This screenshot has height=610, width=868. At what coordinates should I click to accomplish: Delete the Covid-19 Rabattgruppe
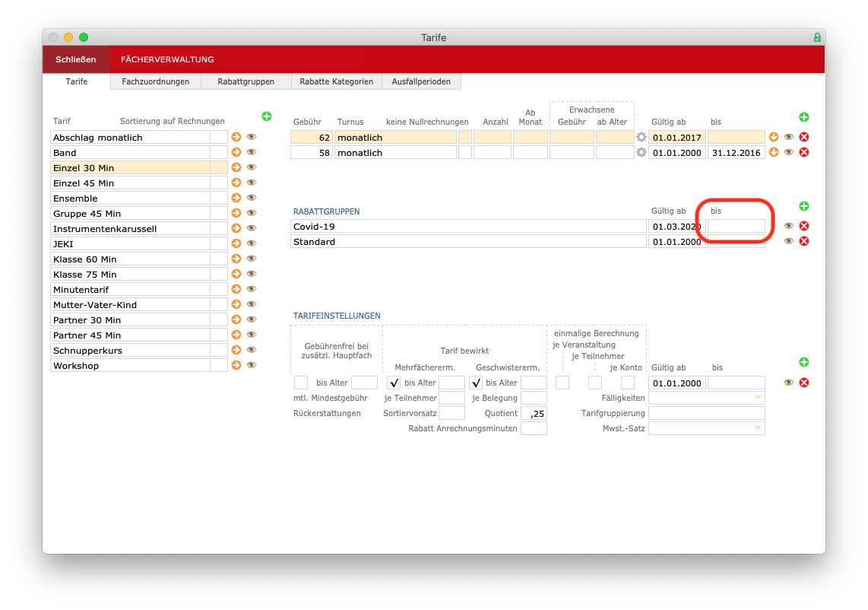tap(804, 226)
